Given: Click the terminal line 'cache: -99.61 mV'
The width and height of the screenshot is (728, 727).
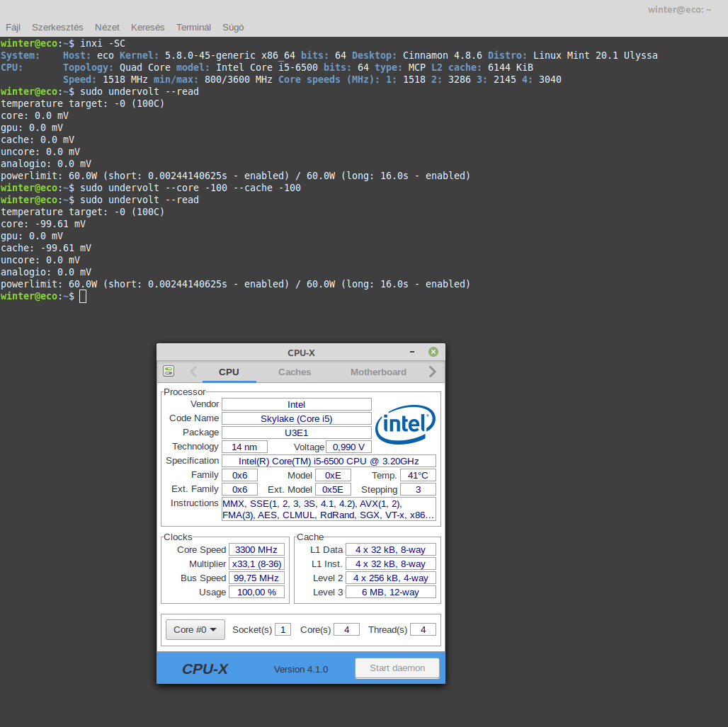Looking at the screenshot, I should point(46,248).
